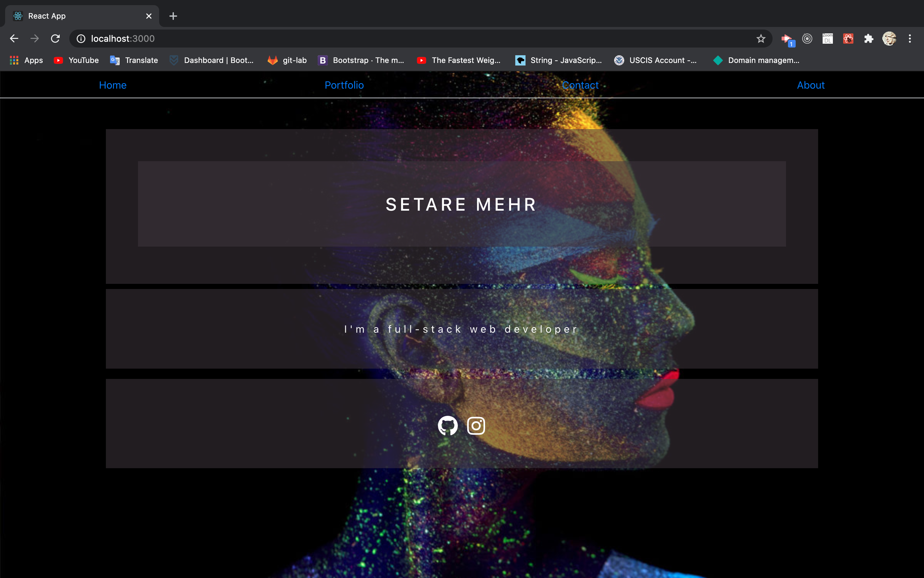The height and width of the screenshot is (578, 924).
Task: Open the String - JavaScrip... bookmark
Action: (x=558, y=60)
